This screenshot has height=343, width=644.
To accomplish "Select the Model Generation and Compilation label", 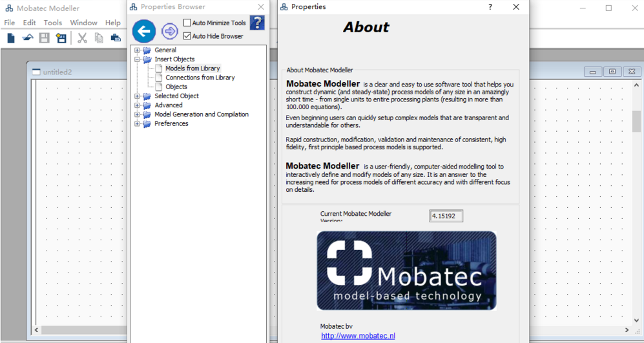I will pyautogui.click(x=202, y=114).
